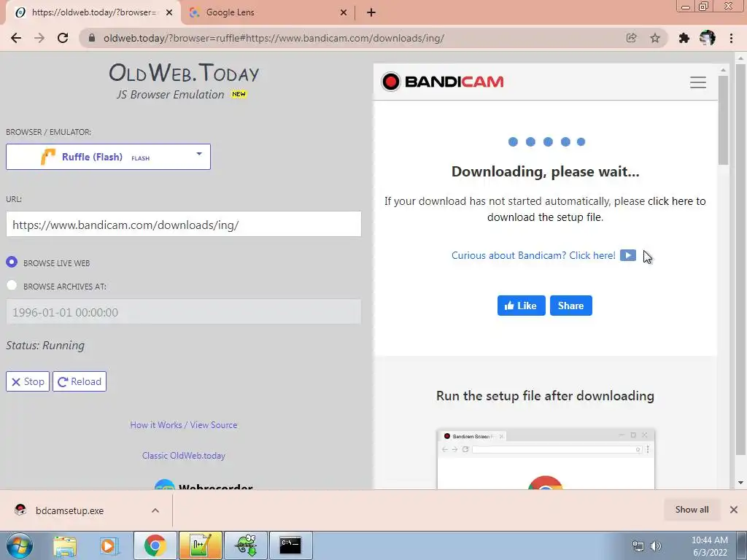747x560 pixels.
Task: Close the oldweb.today tab
Action: point(169,12)
